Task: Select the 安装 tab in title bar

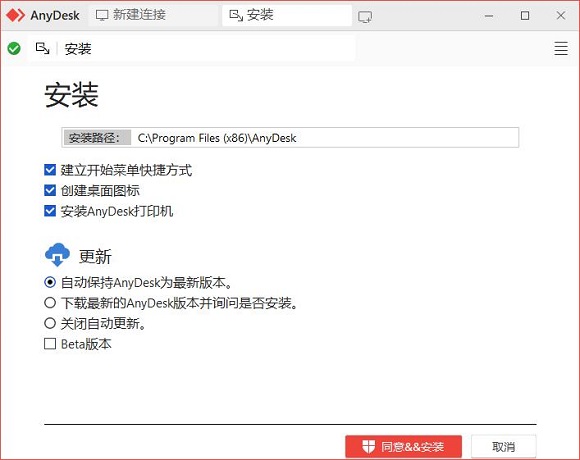Action: tap(287, 15)
